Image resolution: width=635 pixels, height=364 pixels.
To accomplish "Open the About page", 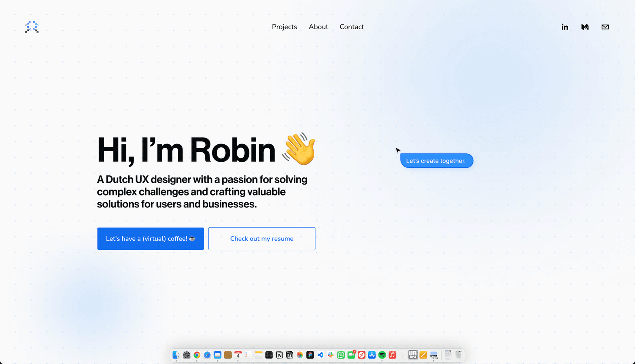I will pyautogui.click(x=318, y=27).
